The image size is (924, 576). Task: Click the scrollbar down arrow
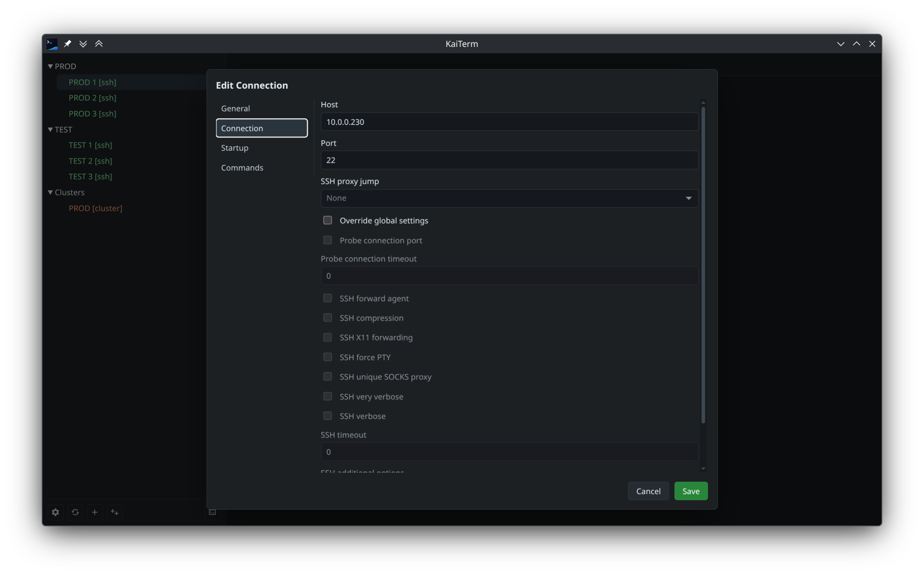[703, 469]
